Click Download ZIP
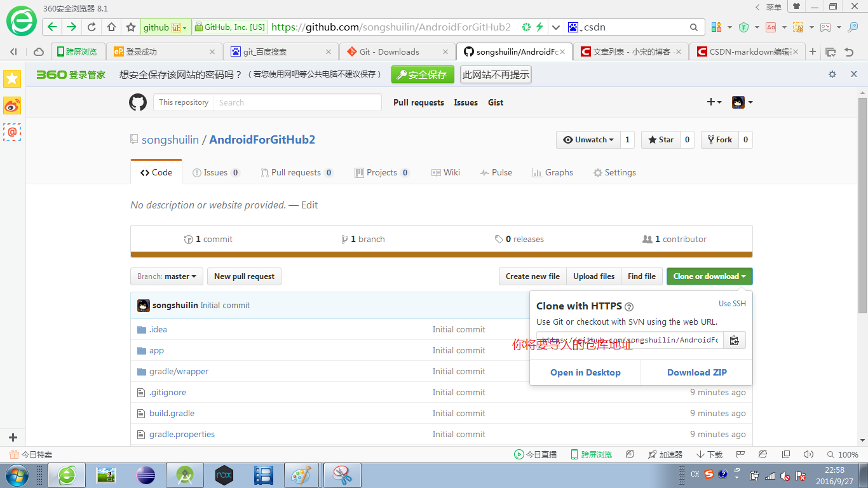868x488 pixels. pos(697,372)
